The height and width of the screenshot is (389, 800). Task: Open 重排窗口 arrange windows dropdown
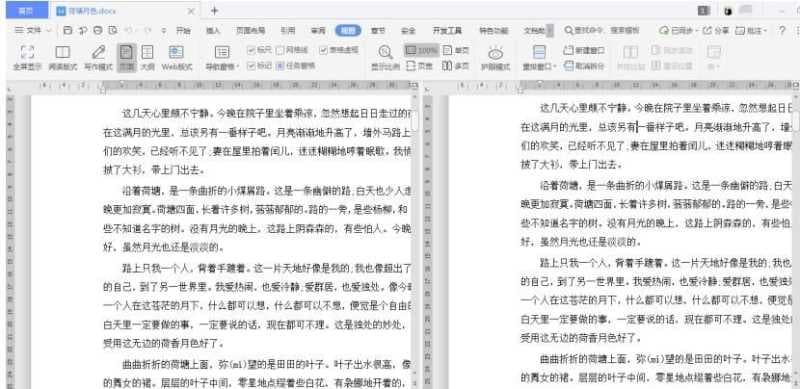539,57
